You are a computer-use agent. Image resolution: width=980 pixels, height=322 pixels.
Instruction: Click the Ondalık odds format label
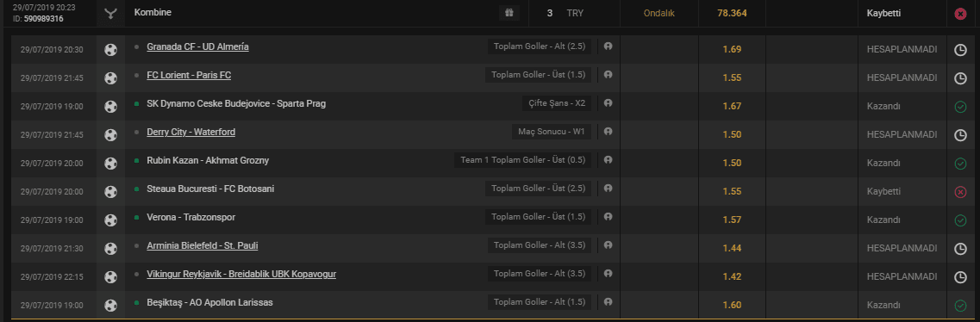tap(659, 13)
